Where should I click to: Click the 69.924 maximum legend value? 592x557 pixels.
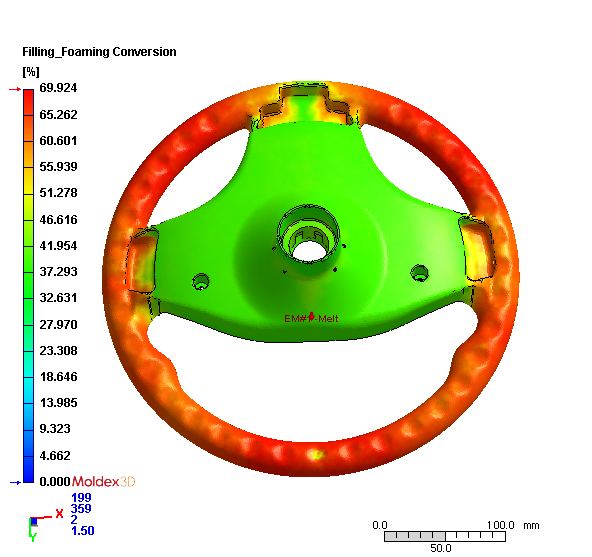click(x=58, y=88)
